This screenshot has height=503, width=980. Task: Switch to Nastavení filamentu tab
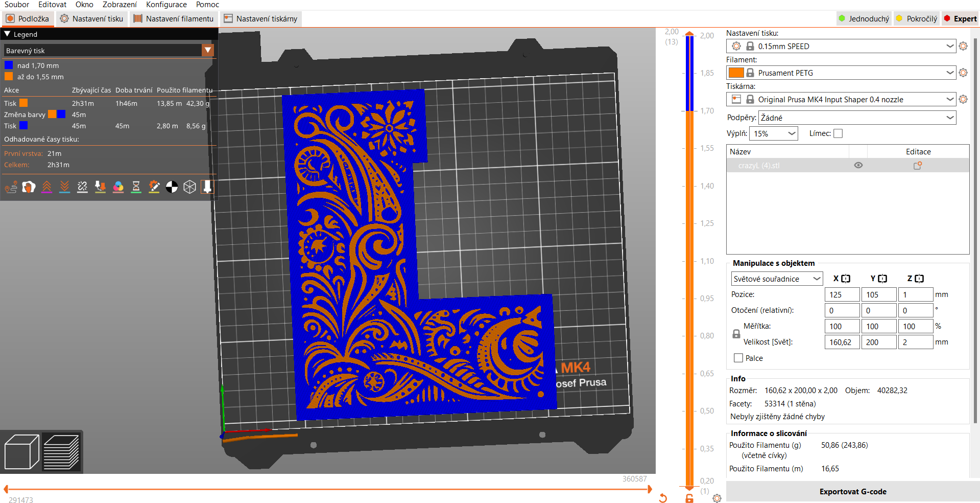pos(174,19)
